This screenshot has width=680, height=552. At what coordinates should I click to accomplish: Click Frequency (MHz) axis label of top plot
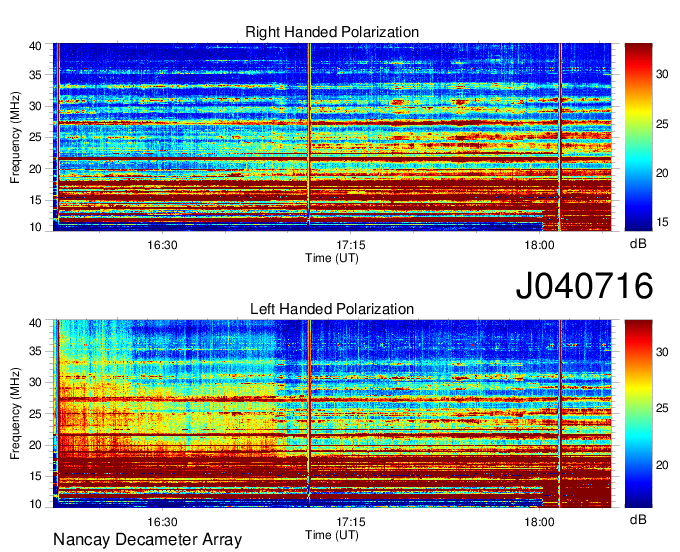(x=15, y=137)
